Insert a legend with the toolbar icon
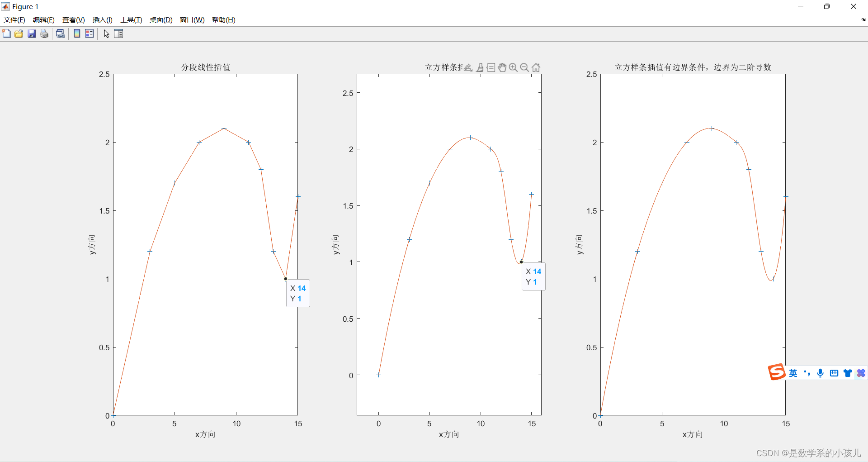 click(90, 33)
